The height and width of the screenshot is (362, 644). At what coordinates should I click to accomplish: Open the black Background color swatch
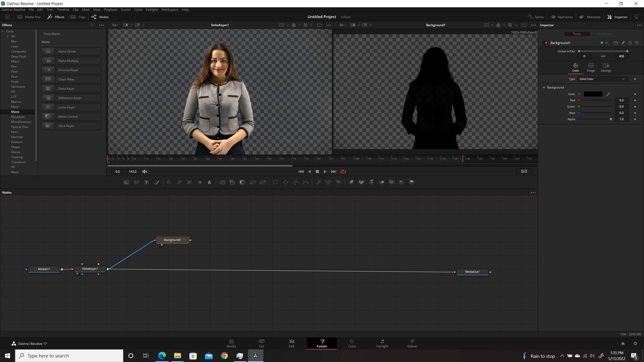(x=593, y=94)
